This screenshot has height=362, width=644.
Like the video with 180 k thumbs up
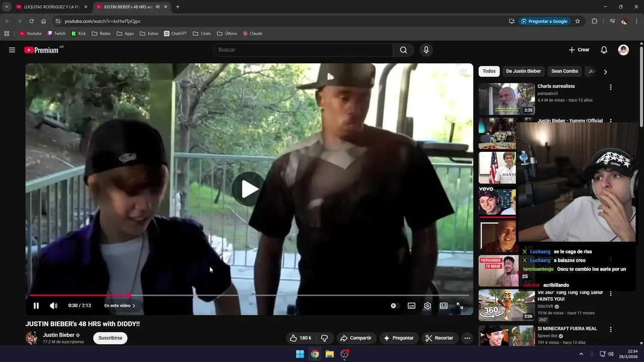[300, 338]
